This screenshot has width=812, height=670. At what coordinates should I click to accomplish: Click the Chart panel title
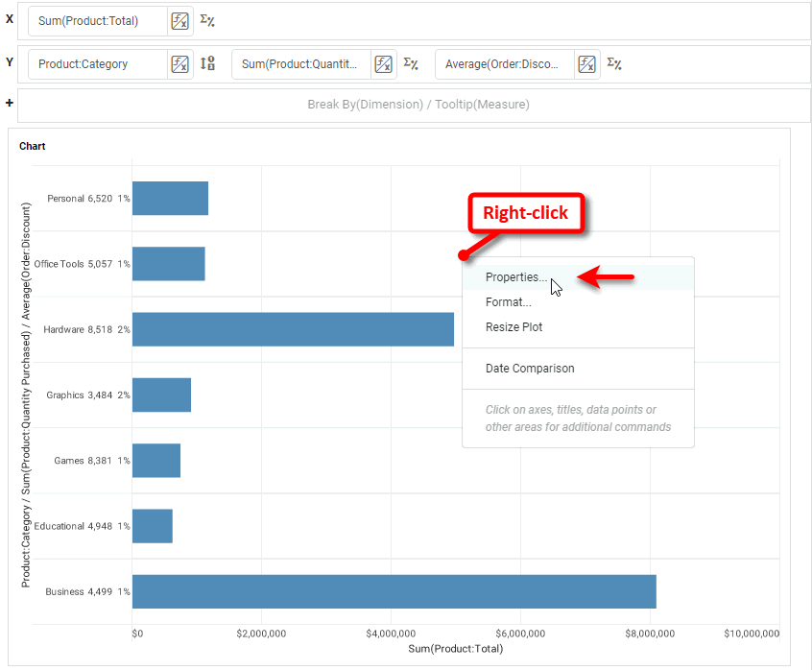tap(32, 146)
